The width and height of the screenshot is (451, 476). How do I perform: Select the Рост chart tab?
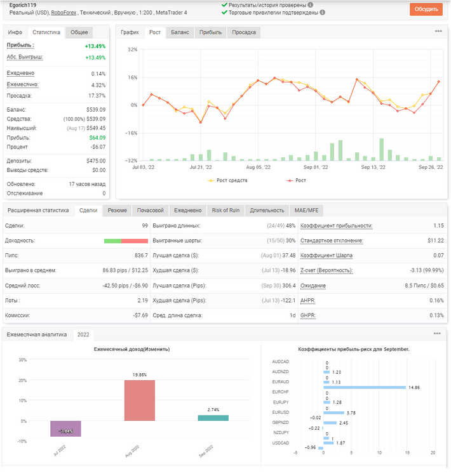pyautogui.click(x=155, y=32)
